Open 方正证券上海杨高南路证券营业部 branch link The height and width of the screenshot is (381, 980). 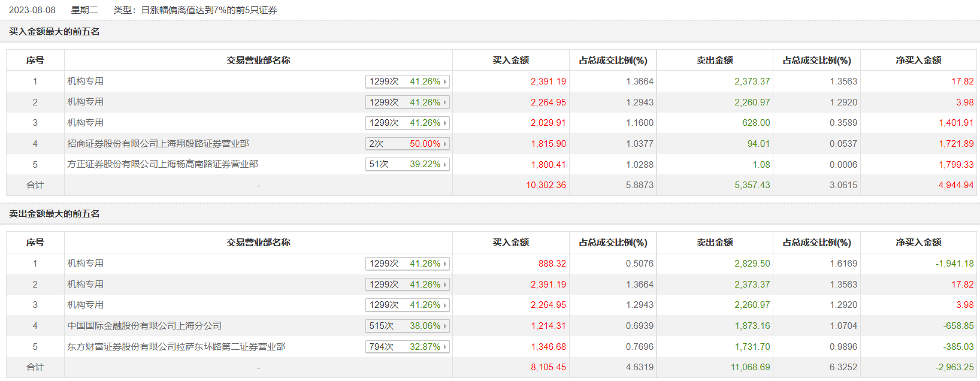pos(162,164)
